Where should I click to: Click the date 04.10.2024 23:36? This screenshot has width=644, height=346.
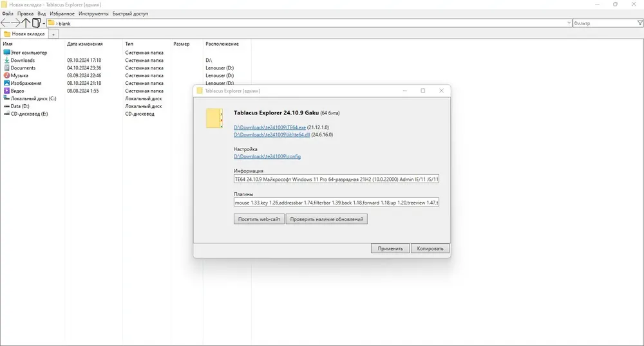(x=84, y=68)
